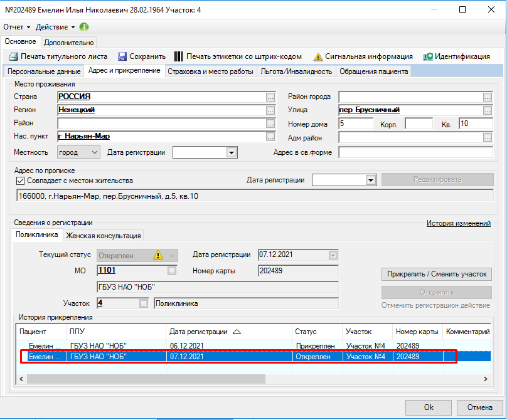Click the Identification toolbar icon
Screen dimensions: 507x420
click(x=427, y=56)
